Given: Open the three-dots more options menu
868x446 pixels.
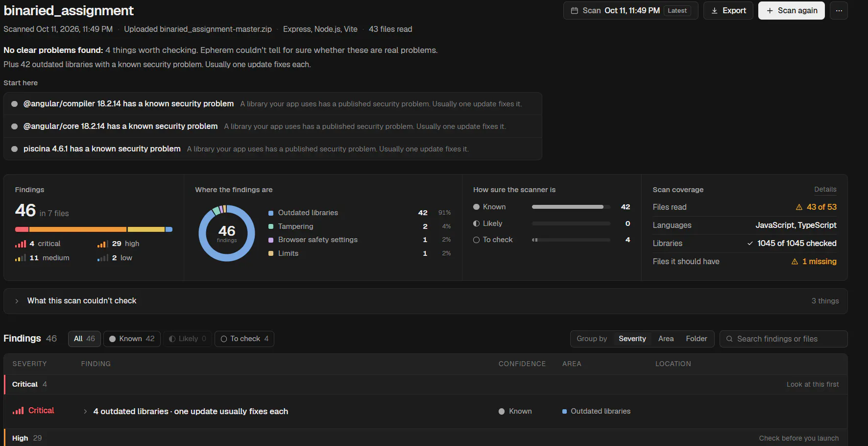Looking at the screenshot, I should pyautogui.click(x=839, y=11).
